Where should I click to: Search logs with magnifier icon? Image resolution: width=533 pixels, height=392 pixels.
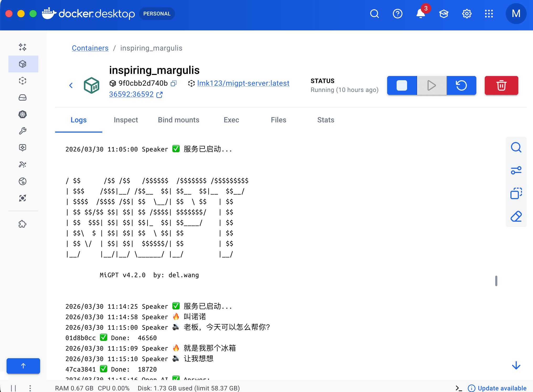coord(516,148)
